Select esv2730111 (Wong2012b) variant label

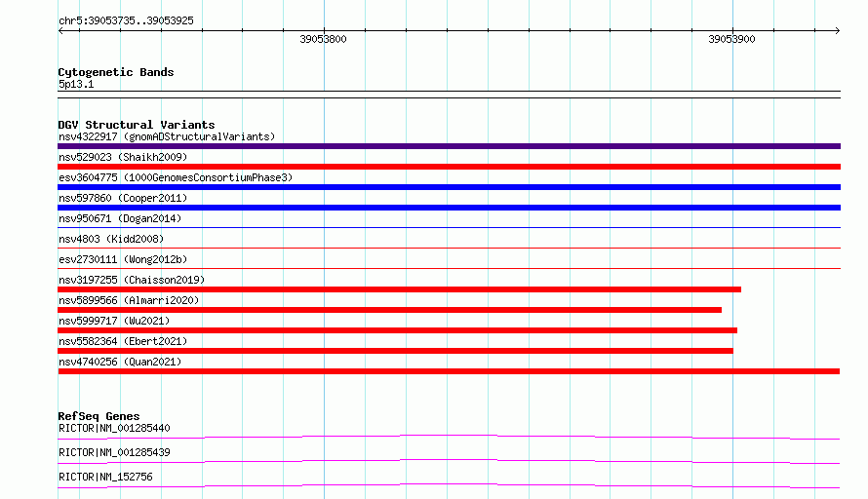click(x=123, y=259)
